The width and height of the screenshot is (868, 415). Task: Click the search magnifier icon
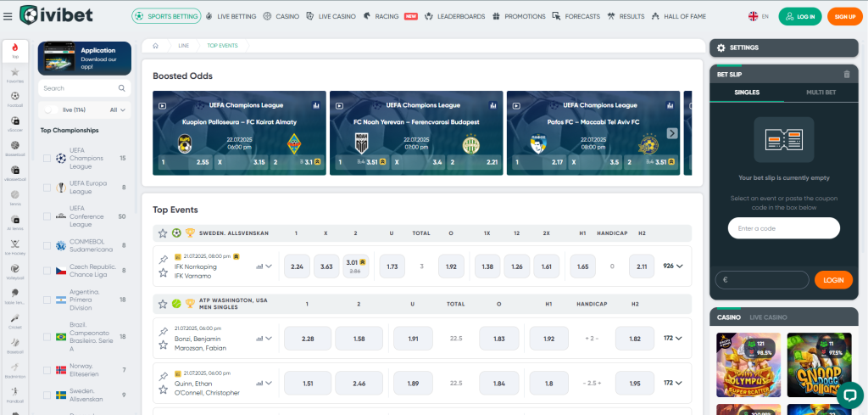pos(122,88)
